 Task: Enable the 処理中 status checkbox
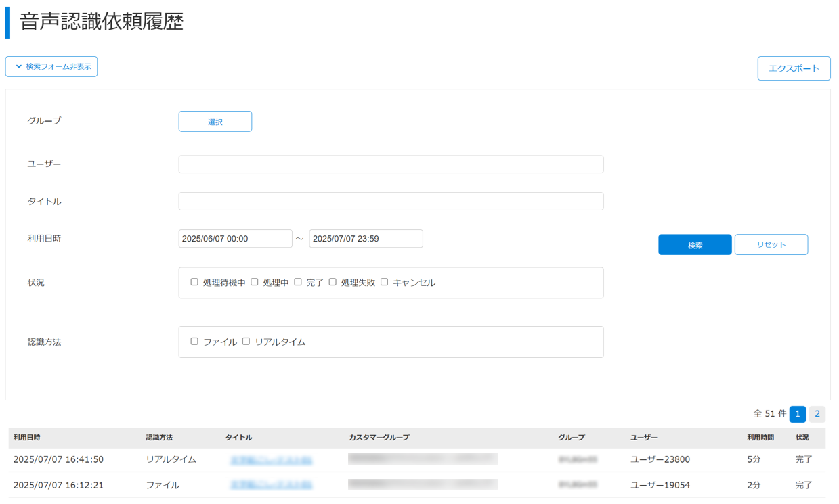255,282
